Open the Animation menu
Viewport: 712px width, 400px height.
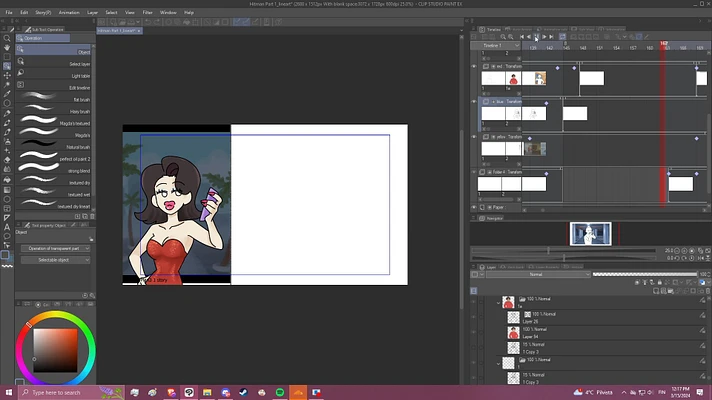coord(69,13)
